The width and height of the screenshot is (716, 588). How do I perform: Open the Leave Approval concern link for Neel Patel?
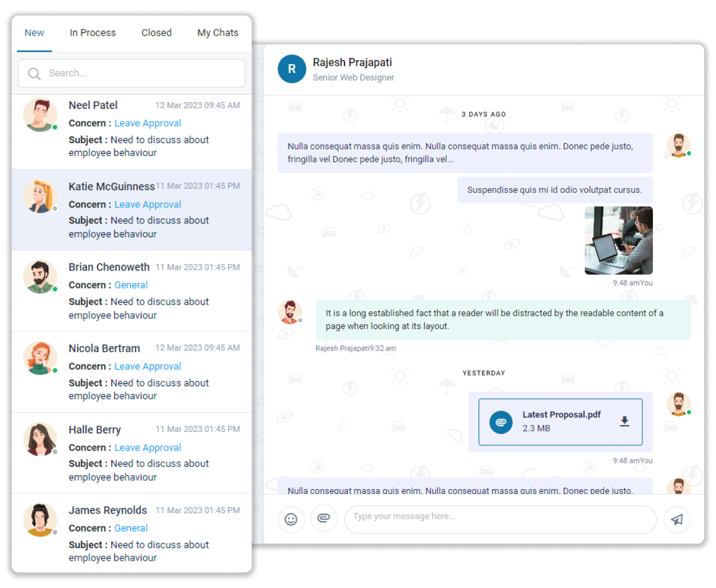147,123
